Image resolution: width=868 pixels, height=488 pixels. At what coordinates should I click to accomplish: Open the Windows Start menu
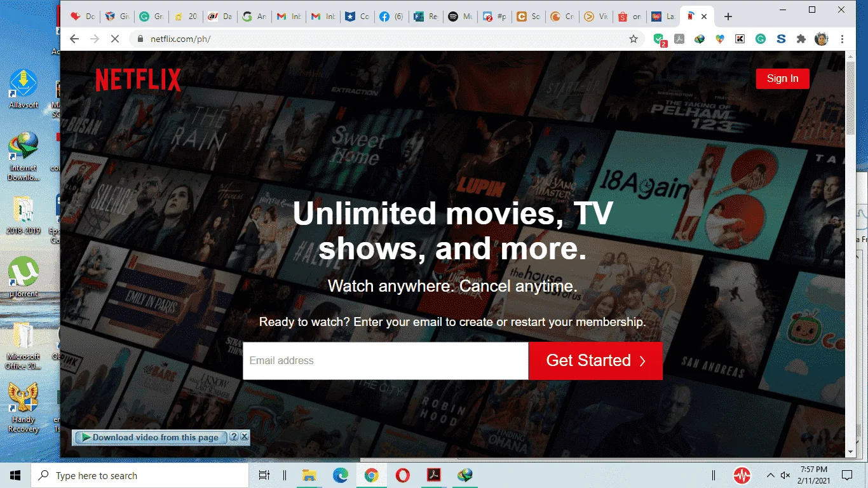[15, 475]
